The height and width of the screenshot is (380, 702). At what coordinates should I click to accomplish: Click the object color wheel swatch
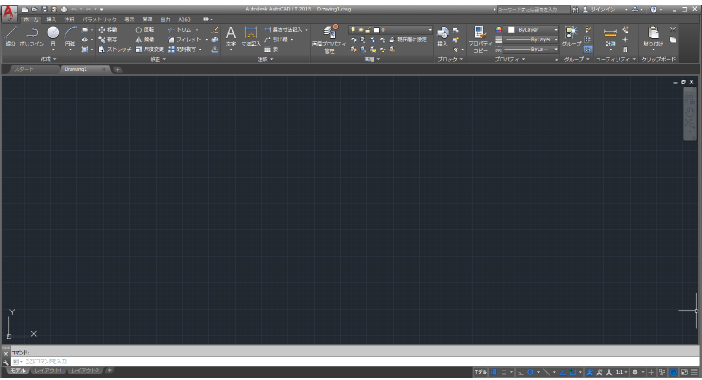(x=498, y=30)
